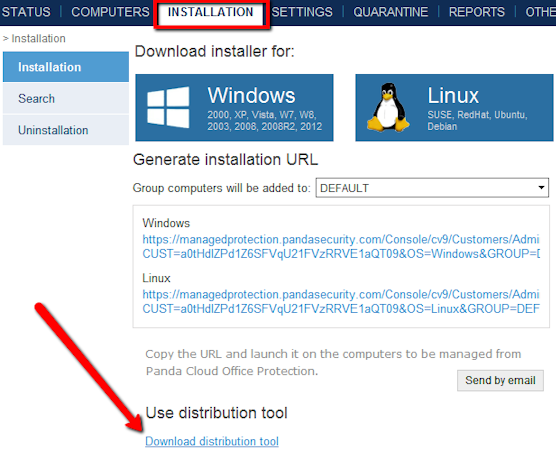Open the group DEFAULT dropdown

click(432, 188)
